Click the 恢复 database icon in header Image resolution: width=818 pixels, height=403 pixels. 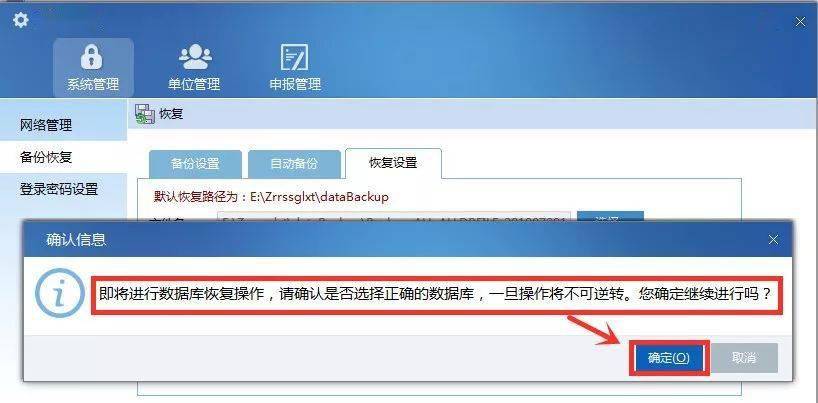pos(145,114)
